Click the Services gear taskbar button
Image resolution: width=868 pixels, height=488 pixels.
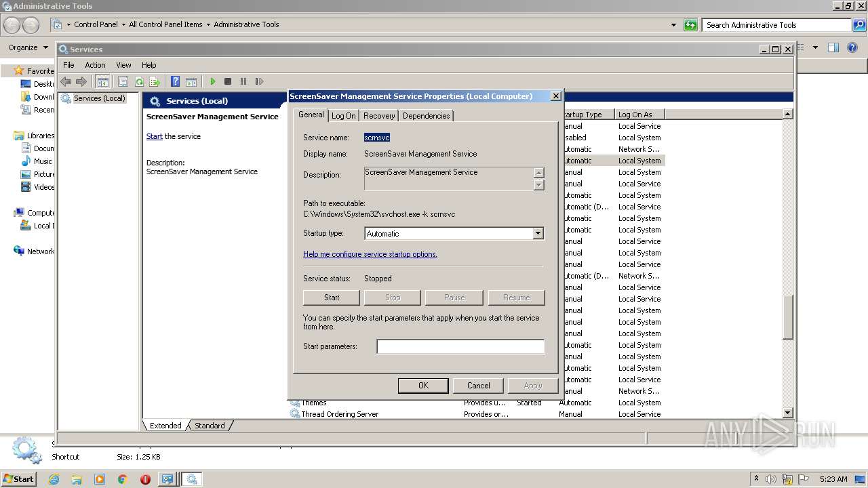pos(191,479)
